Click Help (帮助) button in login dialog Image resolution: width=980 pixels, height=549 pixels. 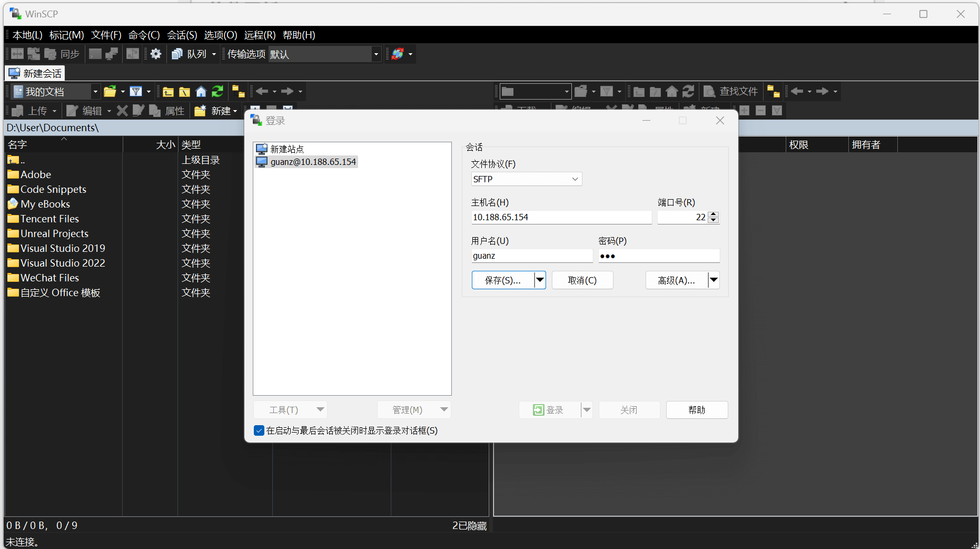(x=697, y=410)
